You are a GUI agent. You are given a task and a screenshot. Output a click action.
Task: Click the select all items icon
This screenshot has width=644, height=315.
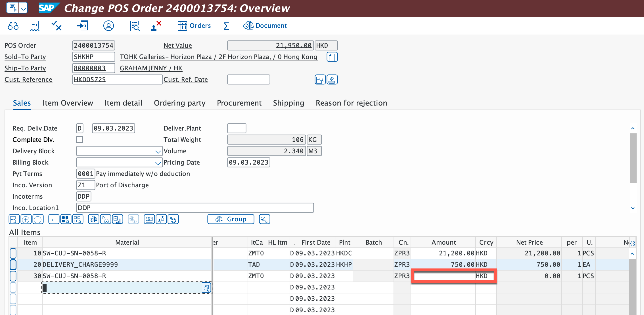point(66,219)
